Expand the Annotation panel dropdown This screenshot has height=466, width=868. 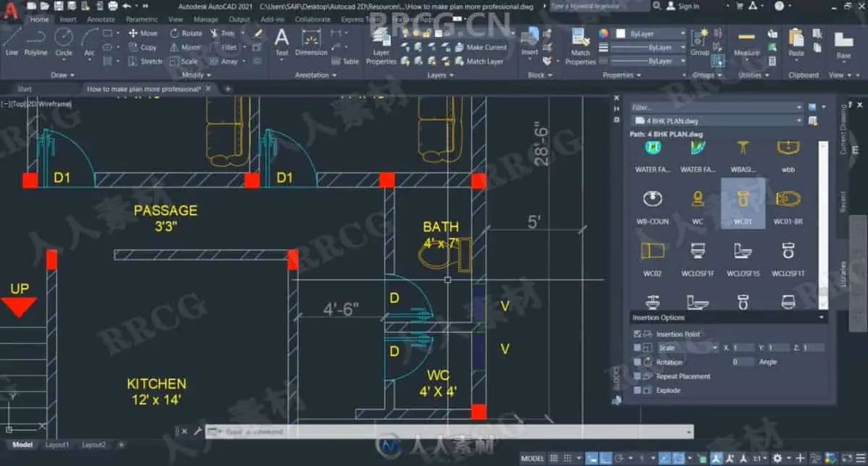pyautogui.click(x=316, y=75)
